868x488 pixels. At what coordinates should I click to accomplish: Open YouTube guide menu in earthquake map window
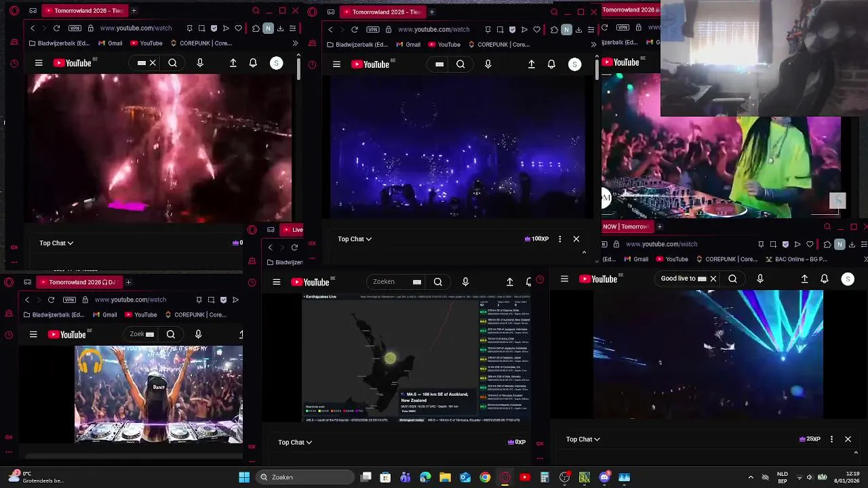pyautogui.click(x=277, y=282)
